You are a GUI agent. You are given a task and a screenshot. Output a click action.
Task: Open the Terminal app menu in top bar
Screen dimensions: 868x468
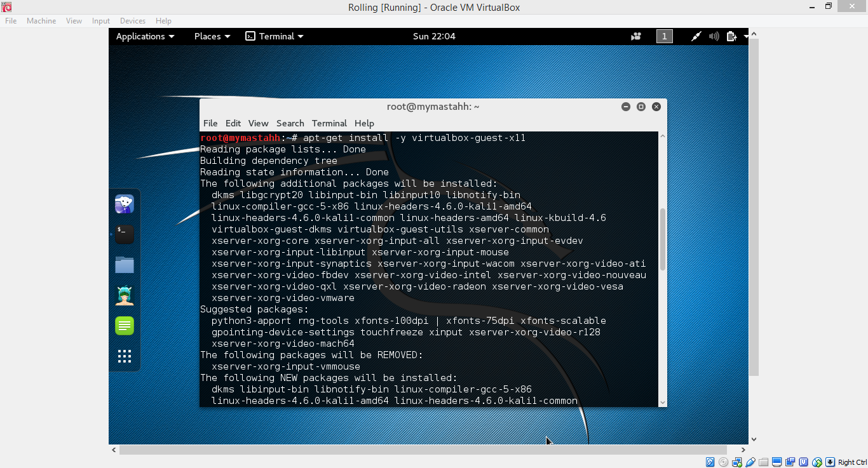pos(275,36)
